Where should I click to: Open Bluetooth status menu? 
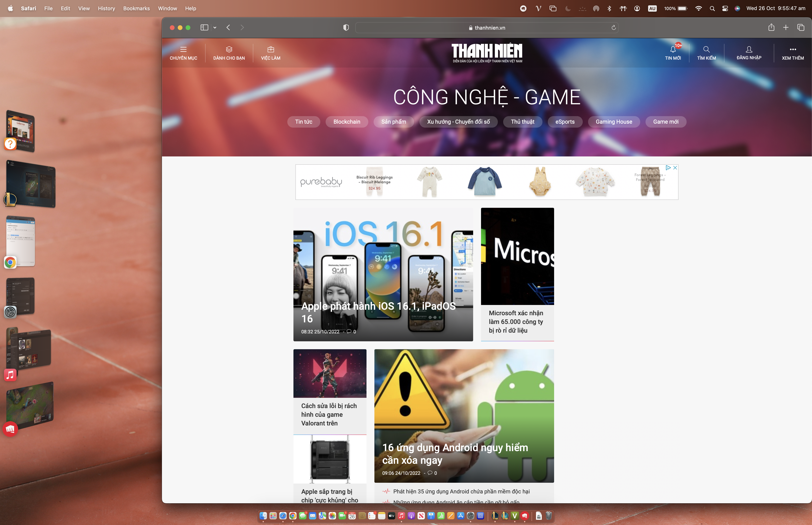click(x=609, y=8)
